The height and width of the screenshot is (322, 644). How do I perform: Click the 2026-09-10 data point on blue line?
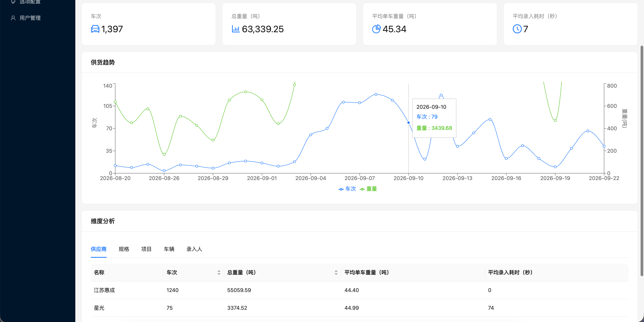[x=408, y=123]
